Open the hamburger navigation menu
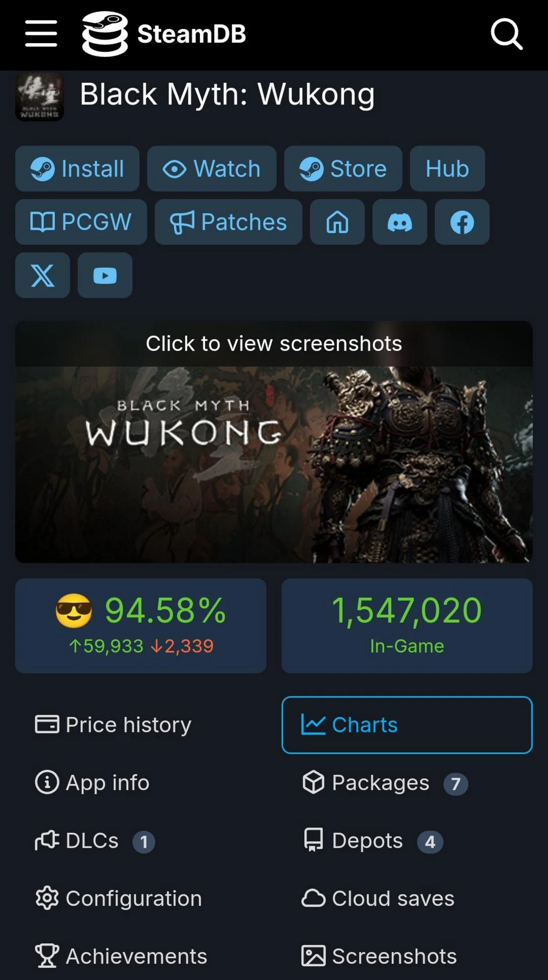This screenshot has height=980, width=548. click(41, 34)
